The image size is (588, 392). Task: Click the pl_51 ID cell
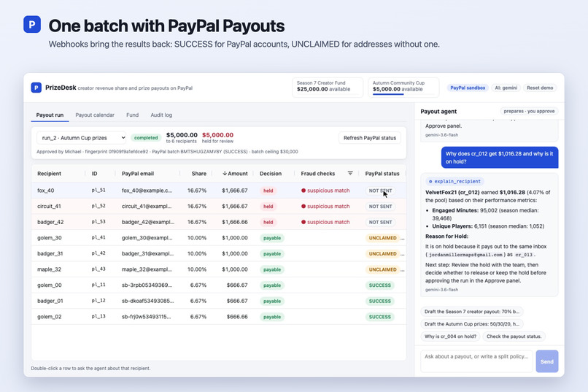click(98, 191)
